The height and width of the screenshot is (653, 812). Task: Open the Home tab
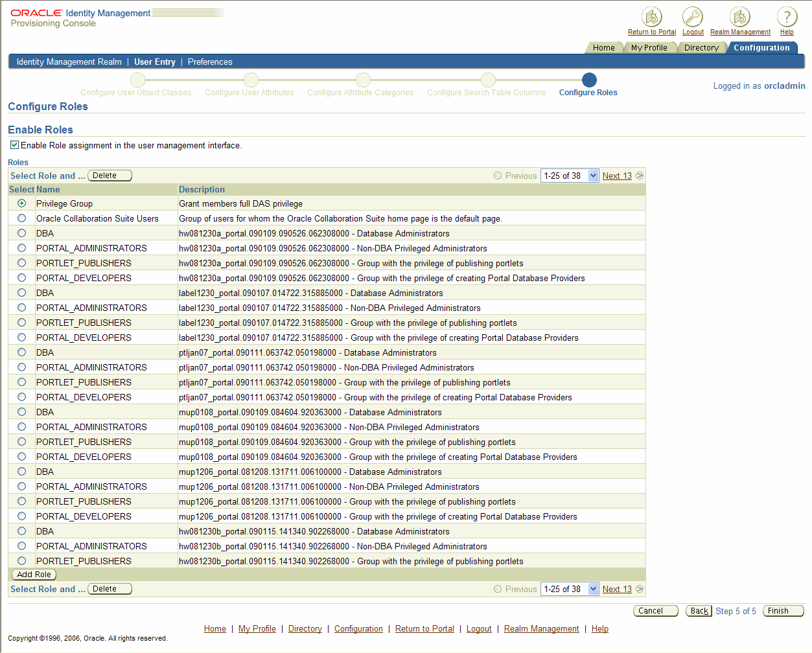(x=603, y=48)
